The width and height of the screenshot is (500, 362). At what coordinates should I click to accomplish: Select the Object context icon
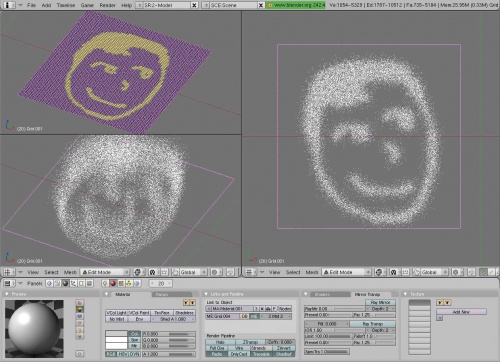click(73, 283)
